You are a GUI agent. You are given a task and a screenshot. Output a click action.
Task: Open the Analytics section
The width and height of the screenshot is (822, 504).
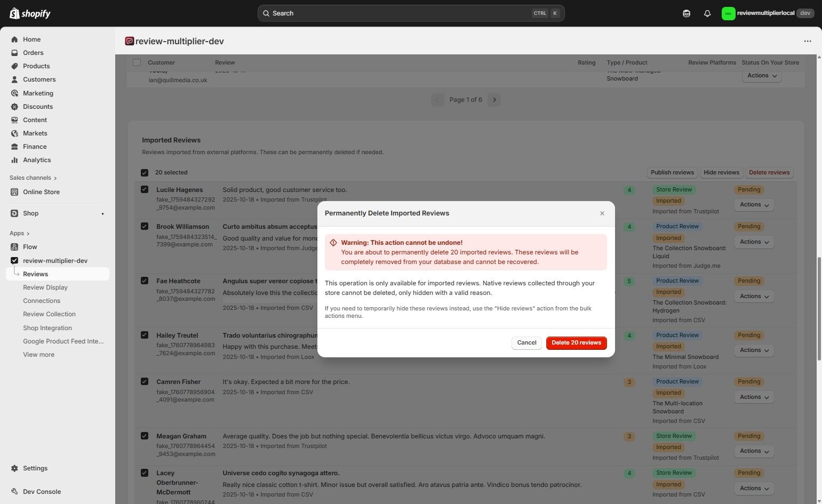click(37, 159)
